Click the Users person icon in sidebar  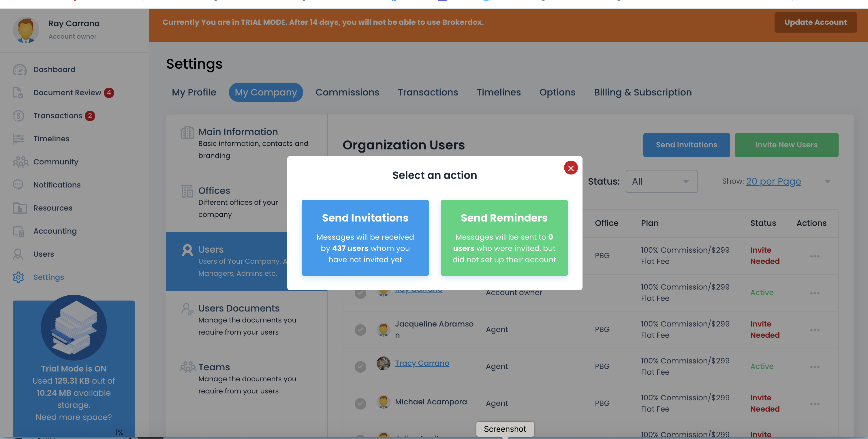18,254
